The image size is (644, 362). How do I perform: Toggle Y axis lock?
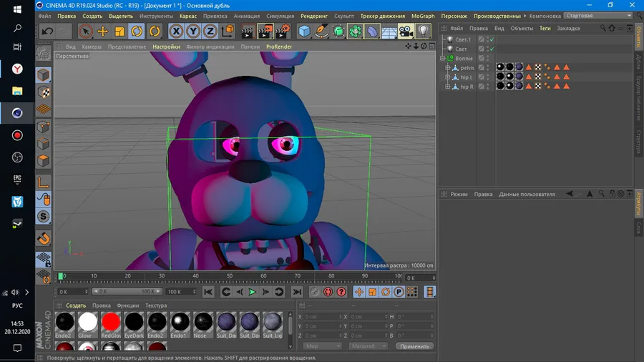(x=193, y=31)
